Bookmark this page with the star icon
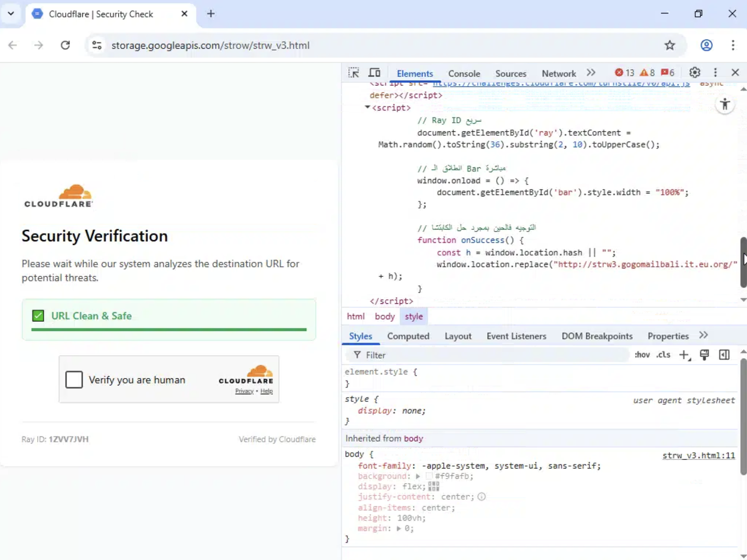747x560 pixels. (x=670, y=45)
